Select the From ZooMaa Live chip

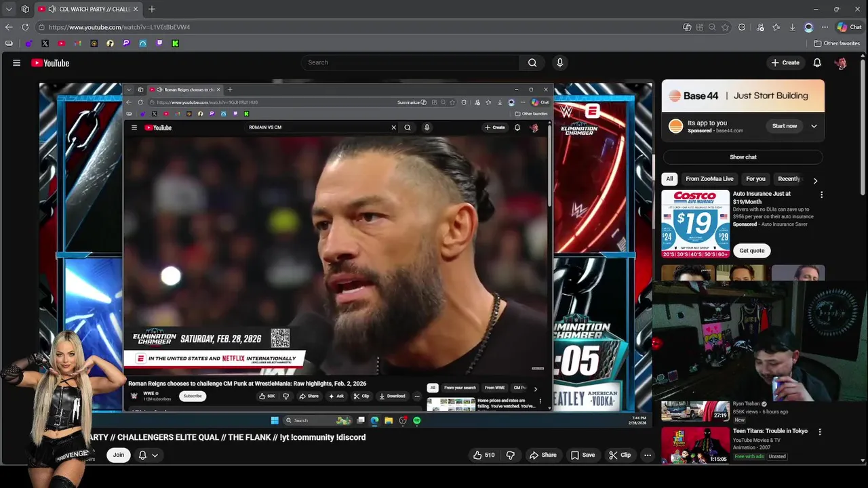(709, 179)
